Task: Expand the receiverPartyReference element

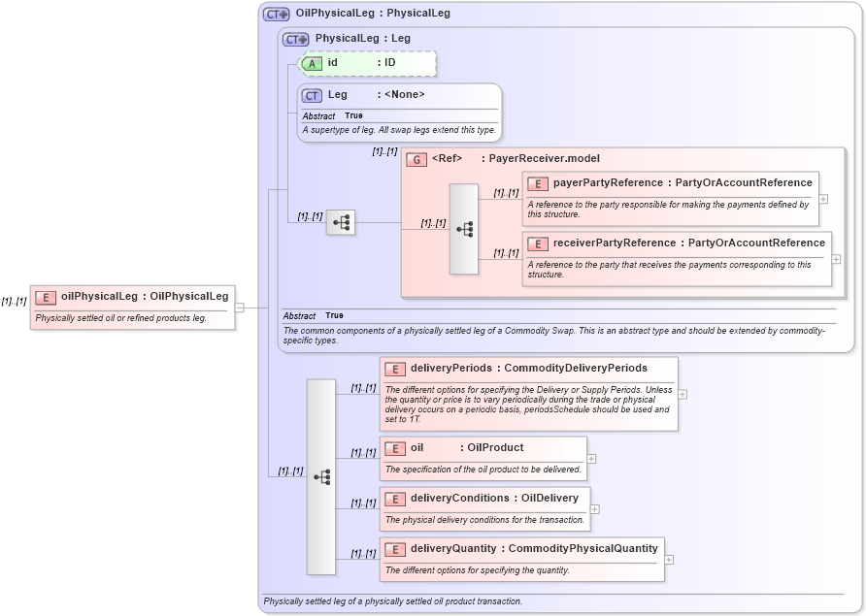Action: (836, 259)
